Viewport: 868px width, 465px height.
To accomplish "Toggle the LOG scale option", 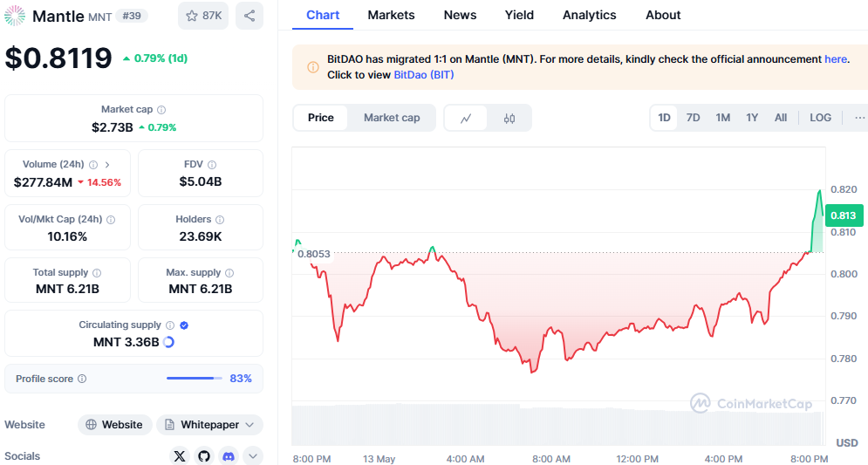I will [820, 118].
